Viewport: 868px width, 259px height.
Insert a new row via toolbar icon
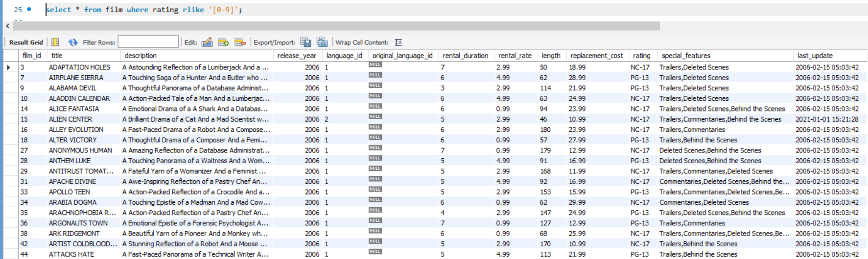223,43
